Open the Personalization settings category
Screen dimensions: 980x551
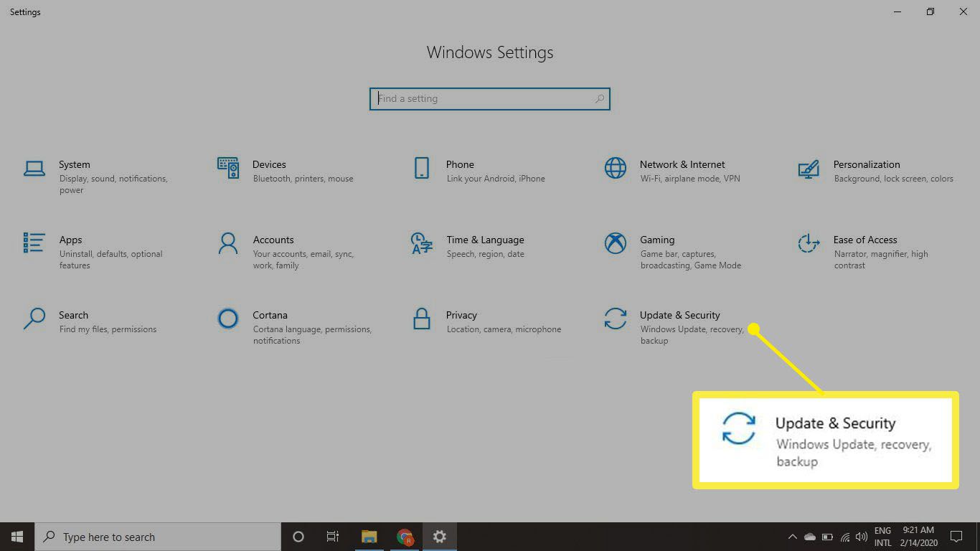coord(876,171)
